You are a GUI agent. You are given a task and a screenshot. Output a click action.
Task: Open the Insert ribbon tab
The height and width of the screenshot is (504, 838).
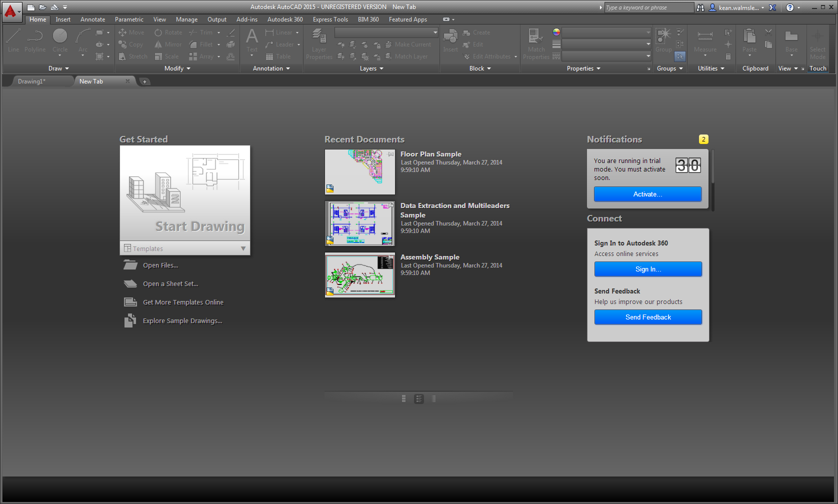(x=63, y=19)
